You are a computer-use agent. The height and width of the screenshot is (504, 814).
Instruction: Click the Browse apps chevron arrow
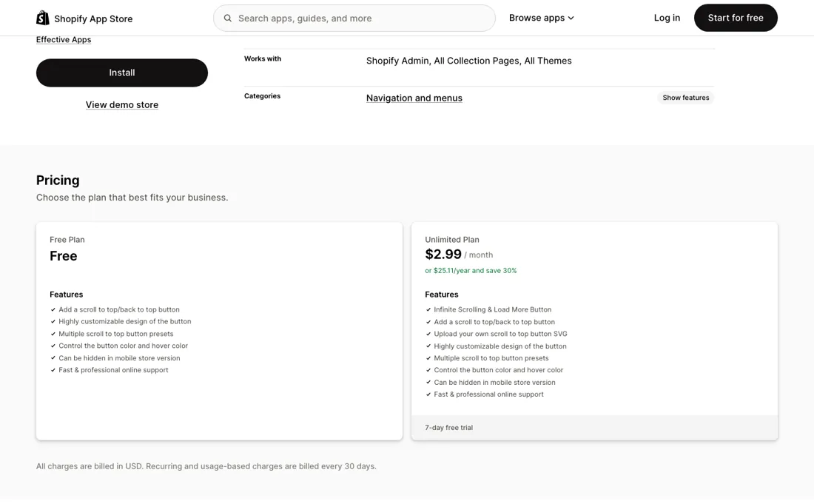point(571,19)
